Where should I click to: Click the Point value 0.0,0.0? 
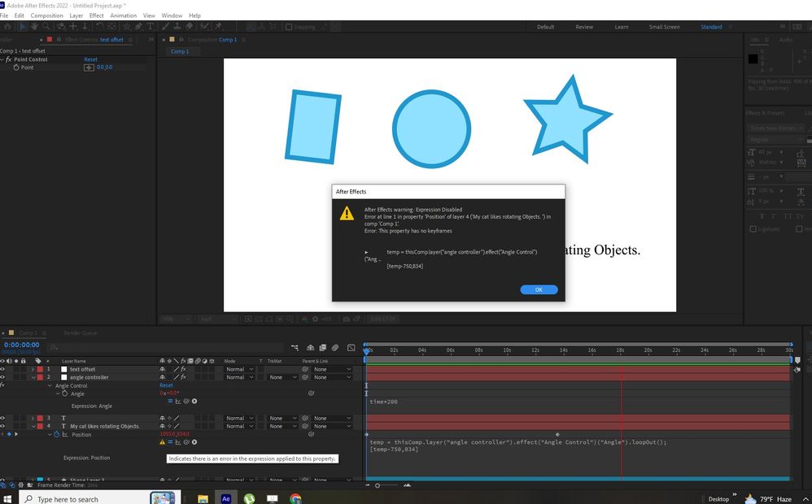105,67
